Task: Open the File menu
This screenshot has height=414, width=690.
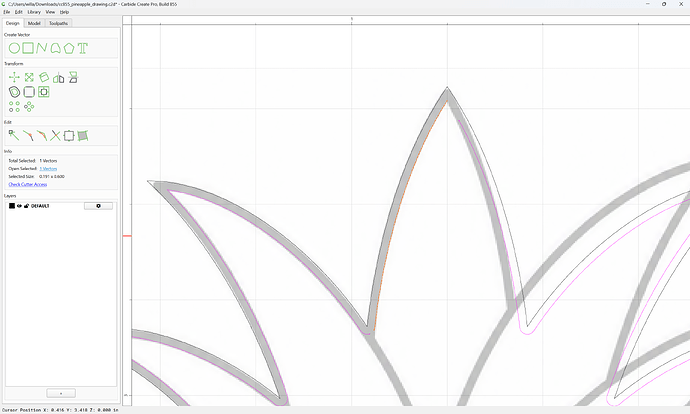Action: point(7,12)
